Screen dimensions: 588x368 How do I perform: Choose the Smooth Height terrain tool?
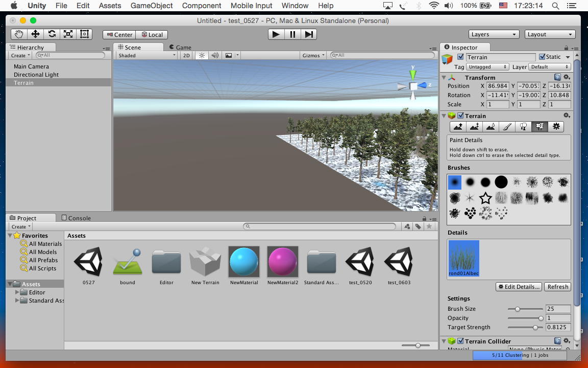click(x=491, y=127)
